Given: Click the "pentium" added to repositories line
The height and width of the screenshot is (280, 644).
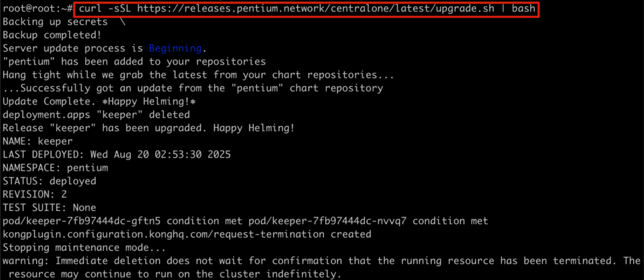Looking at the screenshot, I should coord(134,62).
